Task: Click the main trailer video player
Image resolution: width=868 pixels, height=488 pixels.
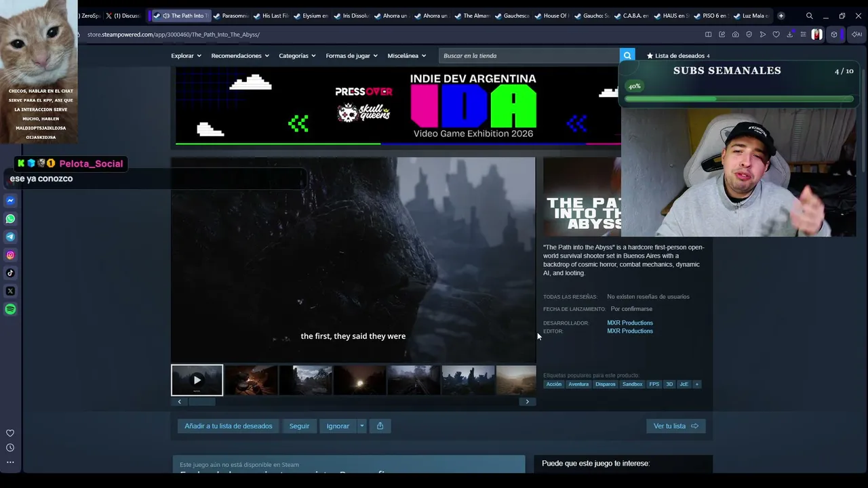Action: 353,260
